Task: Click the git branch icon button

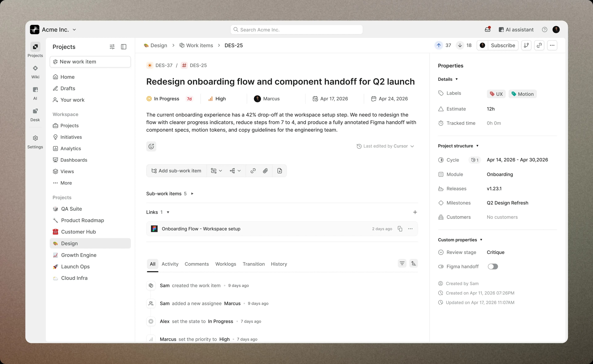Action: (x=526, y=45)
